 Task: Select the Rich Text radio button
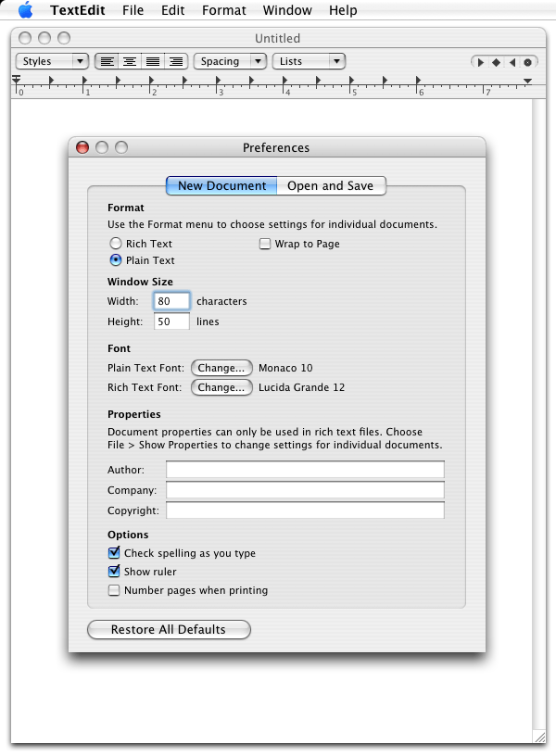click(116, 243)
